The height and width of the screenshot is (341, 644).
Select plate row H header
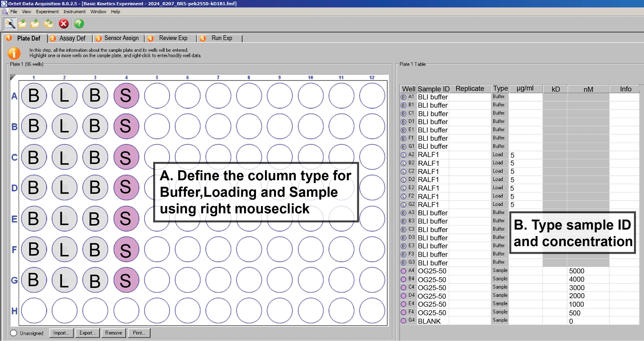pyautogui.click(x=15, y=311)
